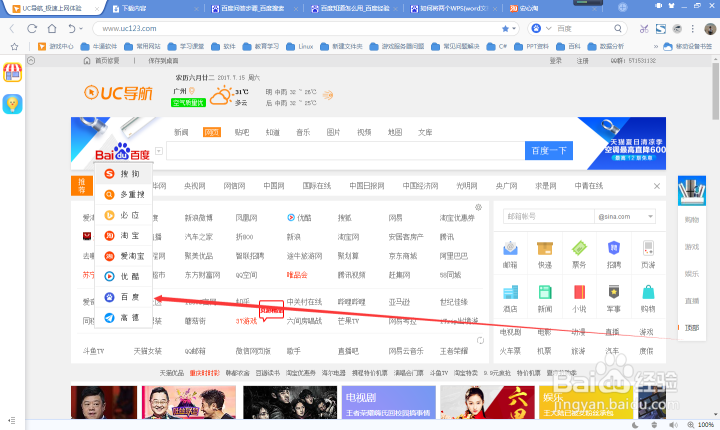Click the 空气质量优 air quality badge
Viewport: 720px width, 430px height.
(188, 103)
